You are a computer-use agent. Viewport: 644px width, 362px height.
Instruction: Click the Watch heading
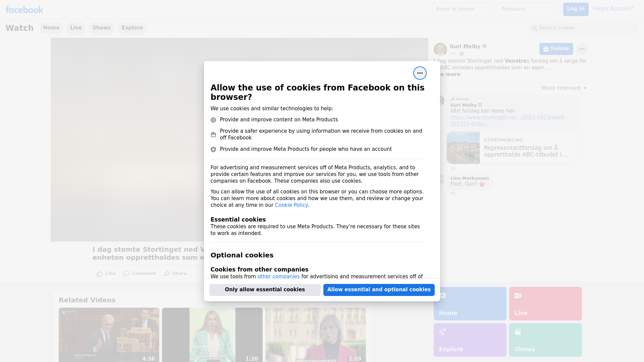point(19,28)
